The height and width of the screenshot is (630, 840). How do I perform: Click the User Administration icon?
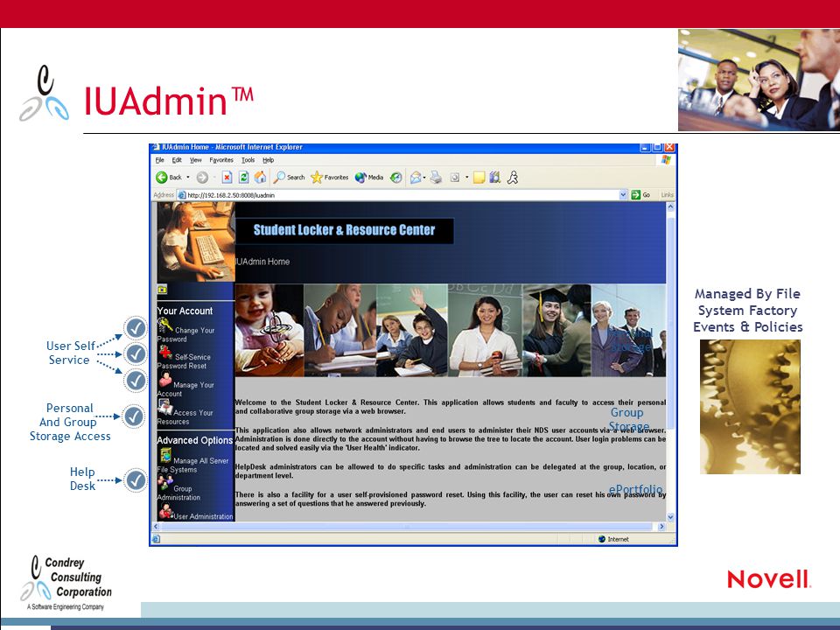(165, 511)
